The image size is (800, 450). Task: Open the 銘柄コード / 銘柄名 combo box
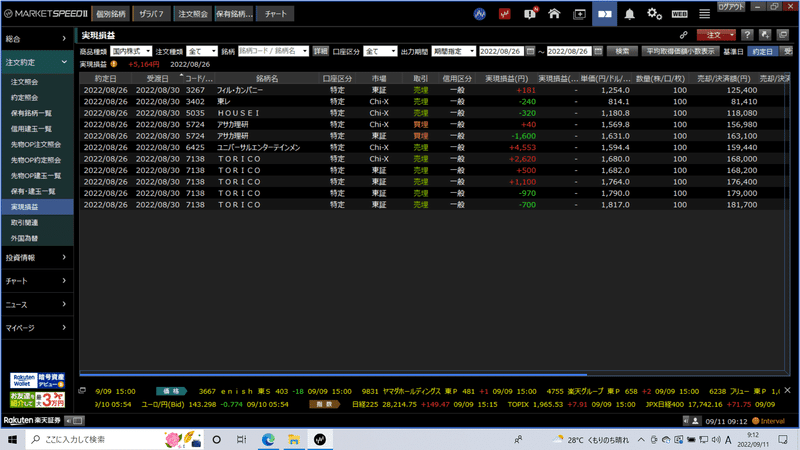pos(273,51)
